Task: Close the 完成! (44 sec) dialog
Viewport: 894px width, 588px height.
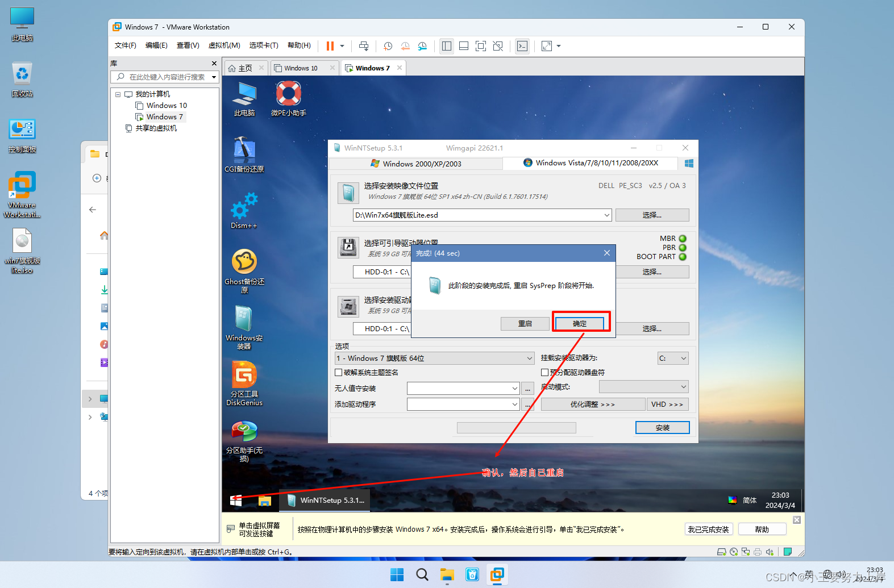Action: point(607,253)
